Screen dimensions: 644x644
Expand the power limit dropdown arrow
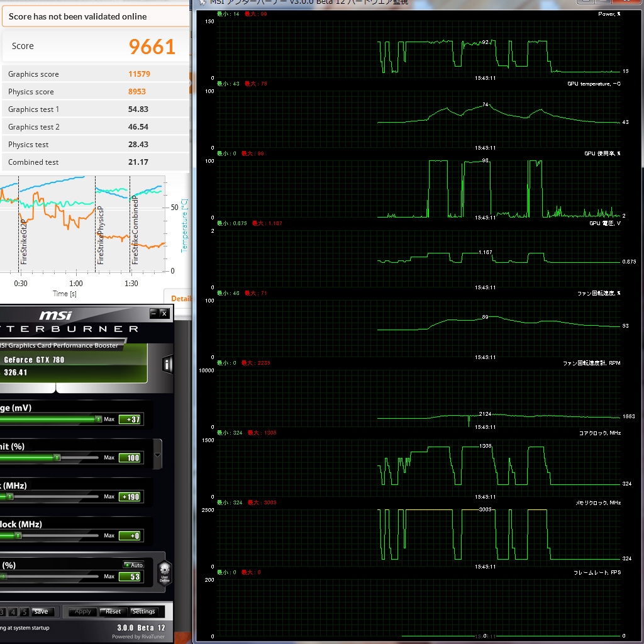[157, 455]
